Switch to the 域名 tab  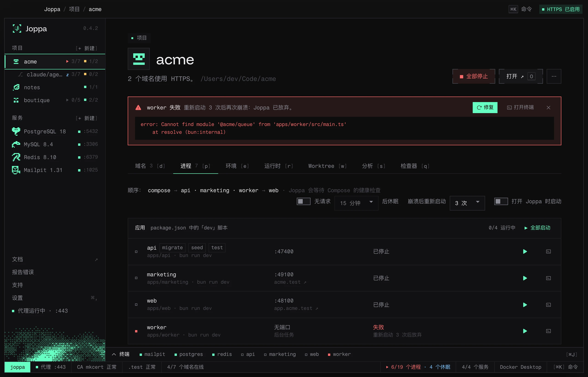(x=150, y=166)
